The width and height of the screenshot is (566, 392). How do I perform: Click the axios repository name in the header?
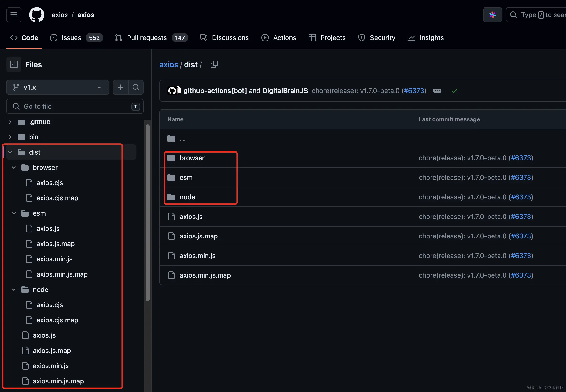[86, 15]
